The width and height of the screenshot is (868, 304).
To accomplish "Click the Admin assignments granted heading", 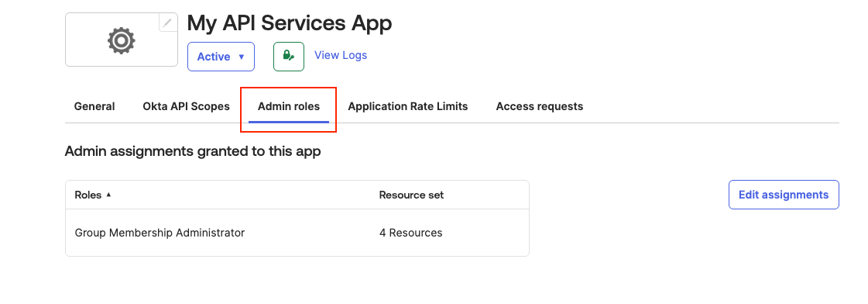I will tap(193, 151).
